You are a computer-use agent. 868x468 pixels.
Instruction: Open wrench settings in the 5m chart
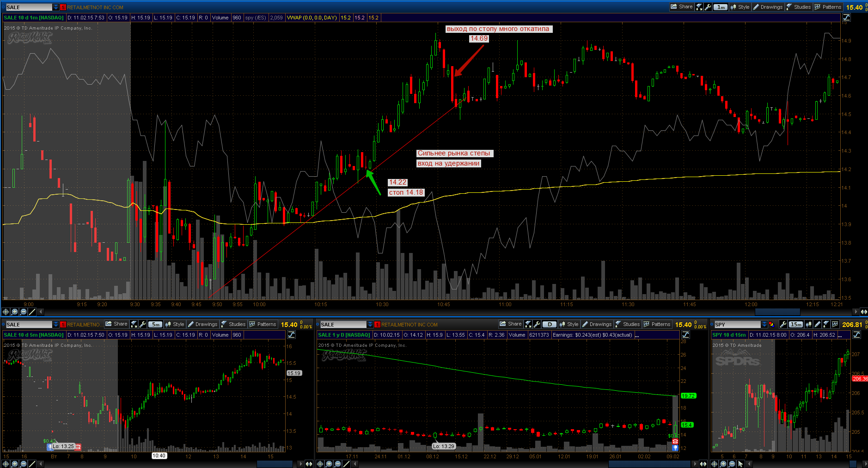click(143, 324)
